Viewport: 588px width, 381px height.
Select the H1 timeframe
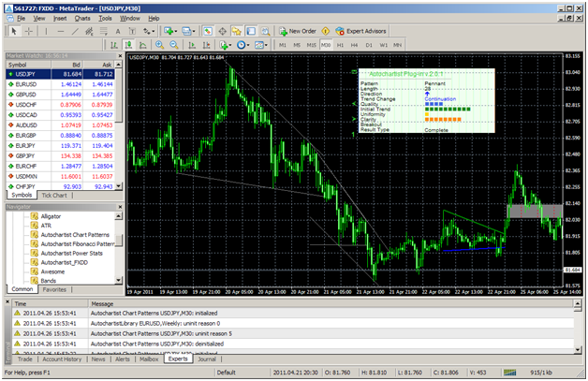(x=340, y=45)
